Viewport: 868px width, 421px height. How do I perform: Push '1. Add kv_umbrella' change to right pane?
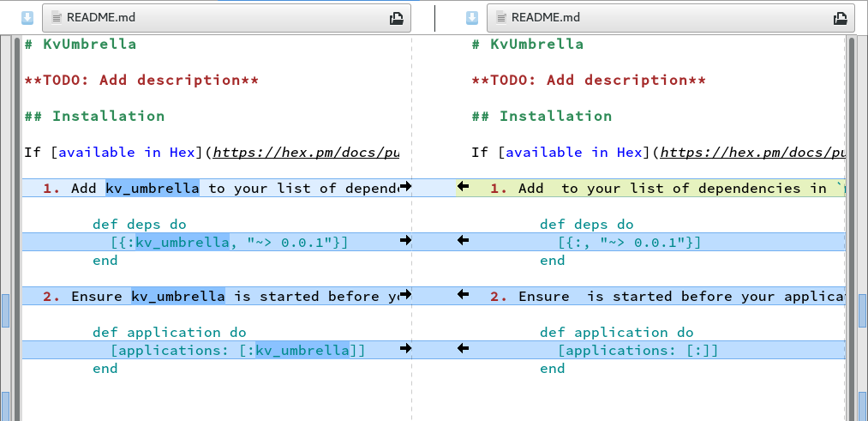point(405,186)
